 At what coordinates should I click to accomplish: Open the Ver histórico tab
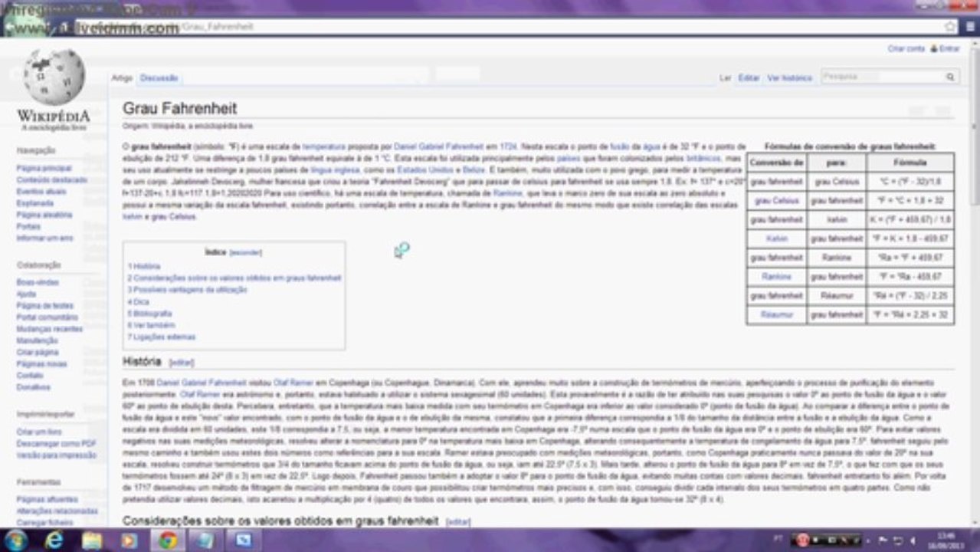click(x=789, y=78)
